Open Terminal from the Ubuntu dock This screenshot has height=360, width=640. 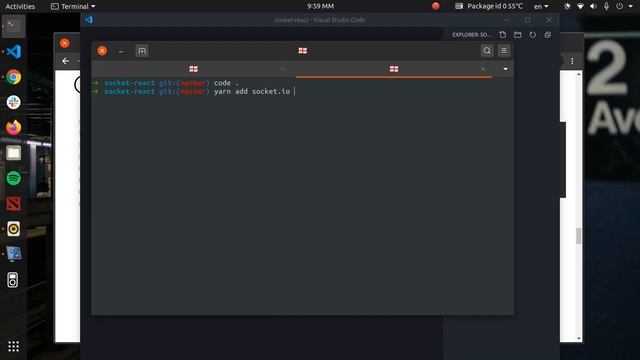click(x=13, y=26)
